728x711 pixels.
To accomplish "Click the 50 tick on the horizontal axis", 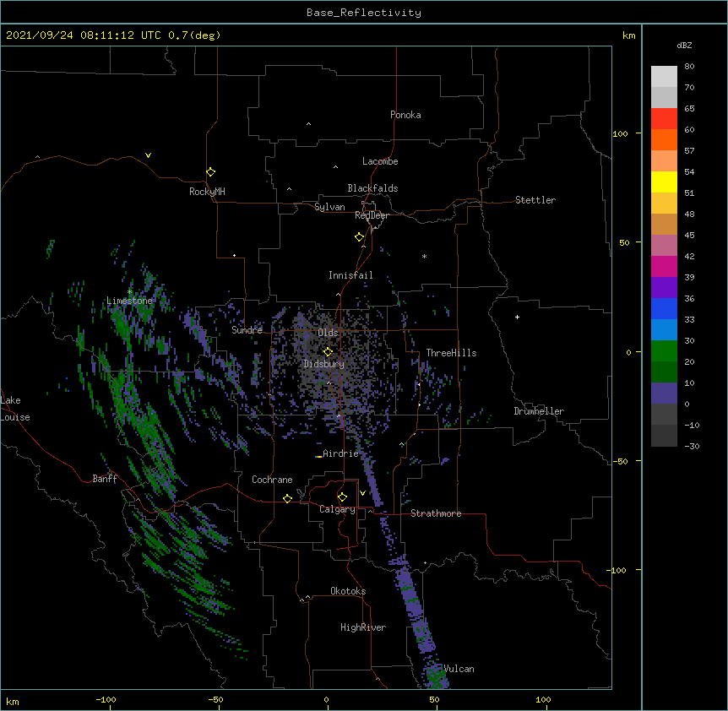I will (434, 699).
